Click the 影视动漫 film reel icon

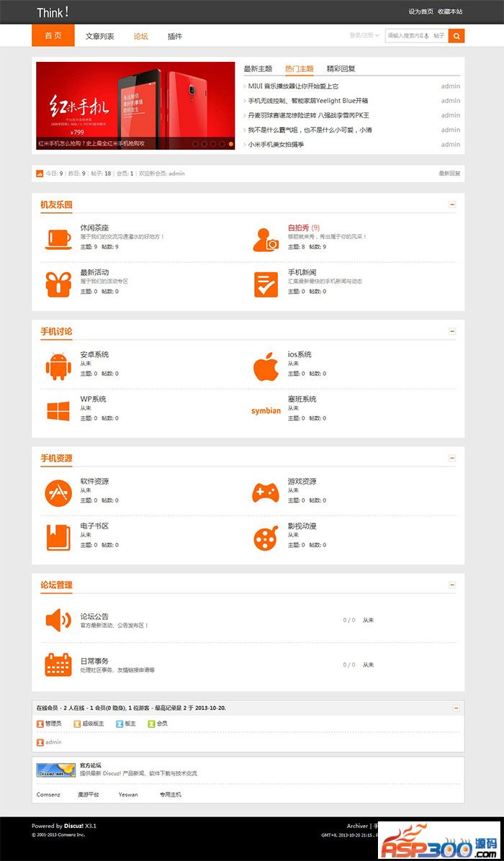pos(266,538)
